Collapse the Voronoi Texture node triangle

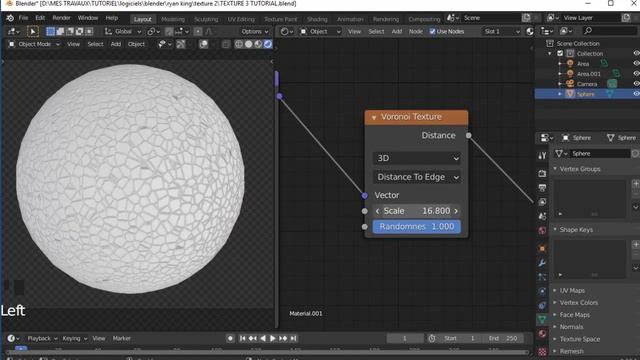(x=373, y=118)
